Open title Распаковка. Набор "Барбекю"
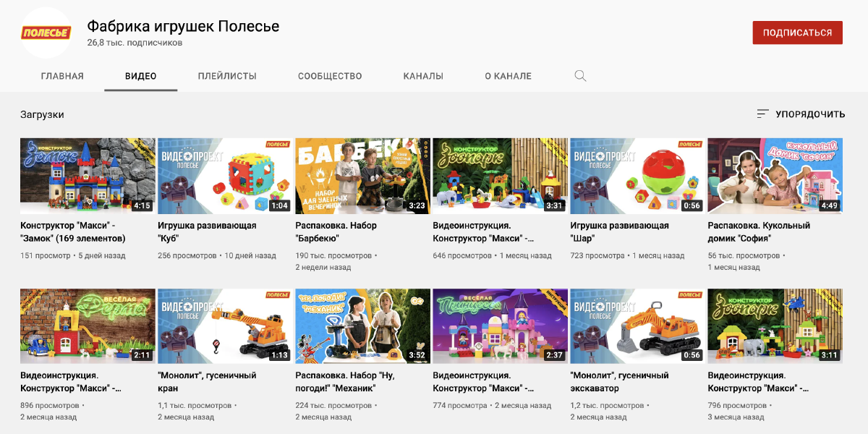868x434 pixels. (336, 231)
